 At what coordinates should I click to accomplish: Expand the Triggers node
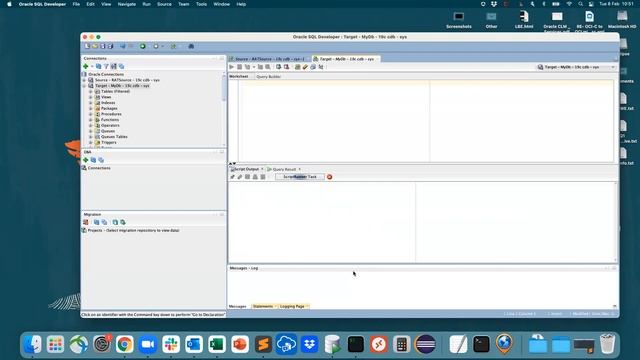click(91, 142)
